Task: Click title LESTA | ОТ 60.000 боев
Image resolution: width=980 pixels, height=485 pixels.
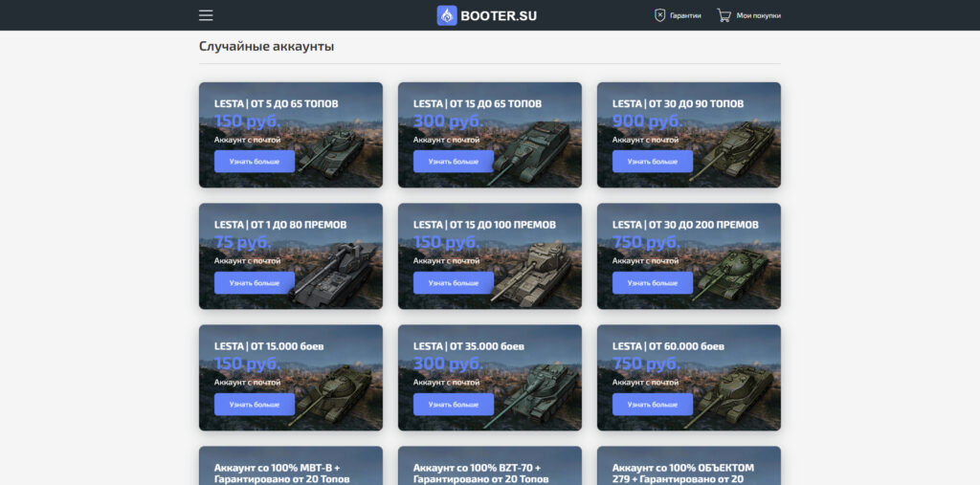Action: 669,346
